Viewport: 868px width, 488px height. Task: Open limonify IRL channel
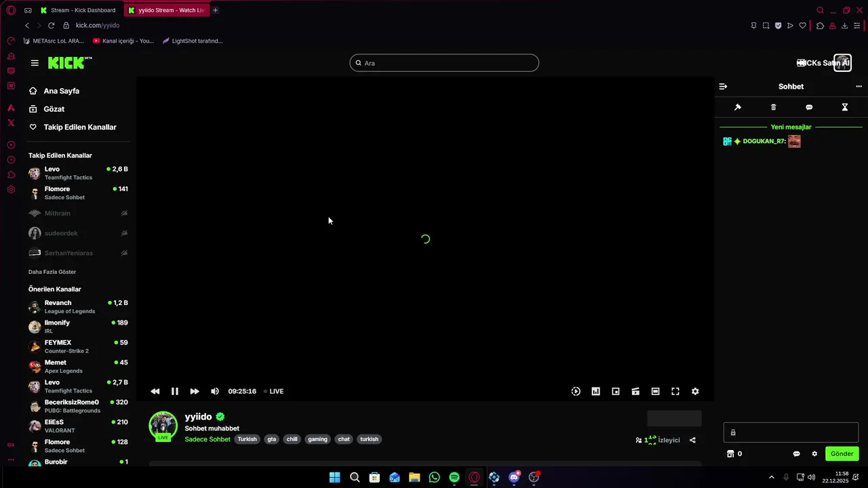pos(78,327)
